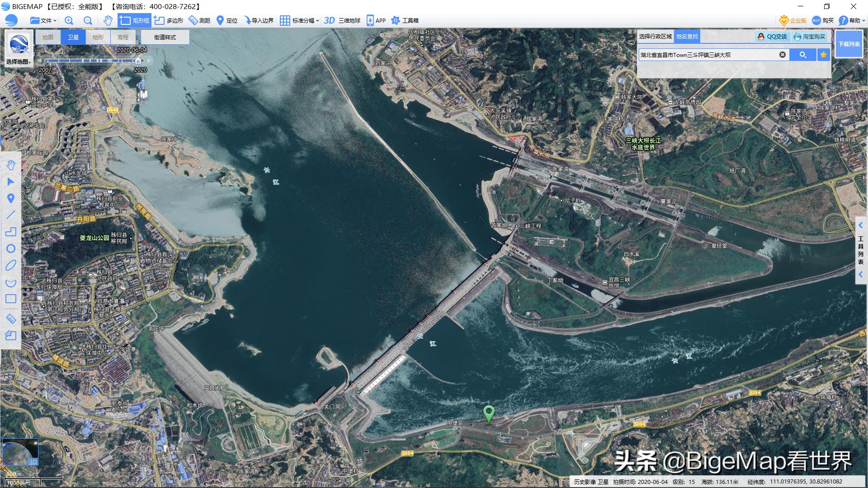The height and width of the screenshot is (488, 868).
Task: Click the star favorite button beside search
Action: [824, 55]
